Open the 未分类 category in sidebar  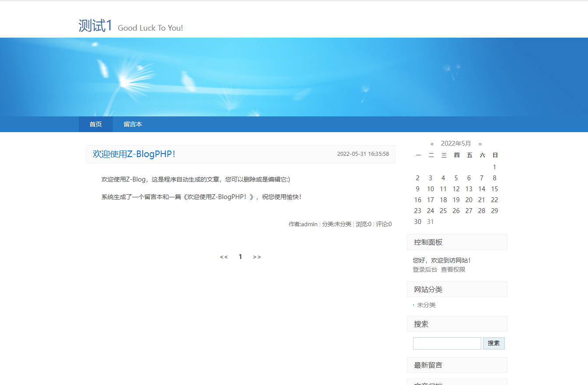click(x=426, y=305)
